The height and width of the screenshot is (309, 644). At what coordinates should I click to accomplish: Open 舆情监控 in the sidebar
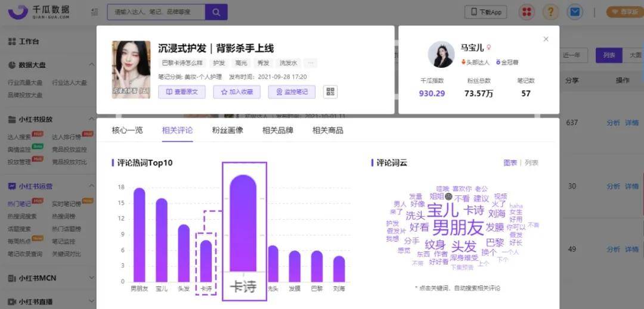(x=20, y=149)
